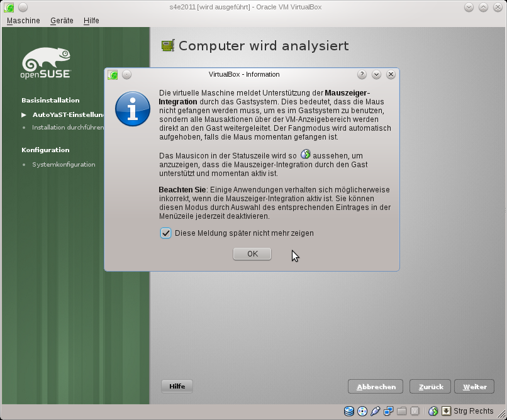Click the Hilfe button in installer
This screenshot has width=507, height=420.
(177, 387)
